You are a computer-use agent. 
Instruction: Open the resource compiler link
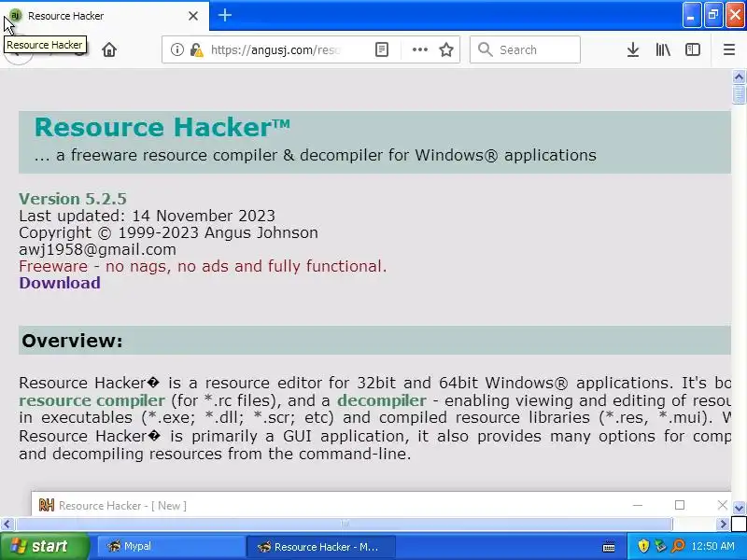pos(92,400)
